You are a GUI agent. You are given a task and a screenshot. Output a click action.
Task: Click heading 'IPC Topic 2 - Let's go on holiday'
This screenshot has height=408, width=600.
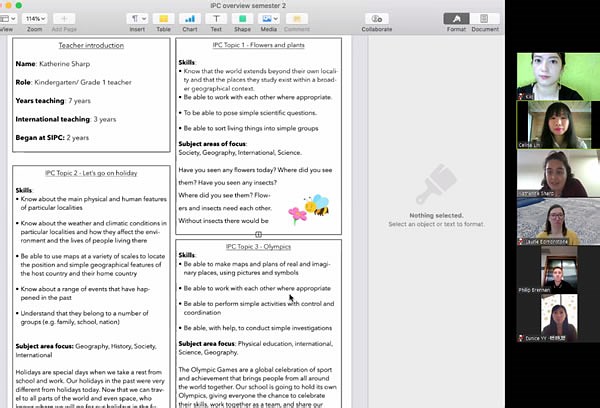point(91,173)
